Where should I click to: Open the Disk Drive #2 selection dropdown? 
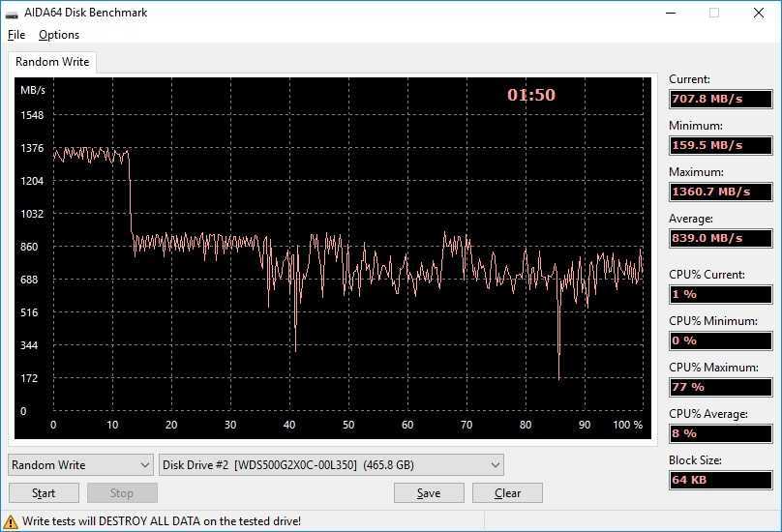tap(331, 465)
